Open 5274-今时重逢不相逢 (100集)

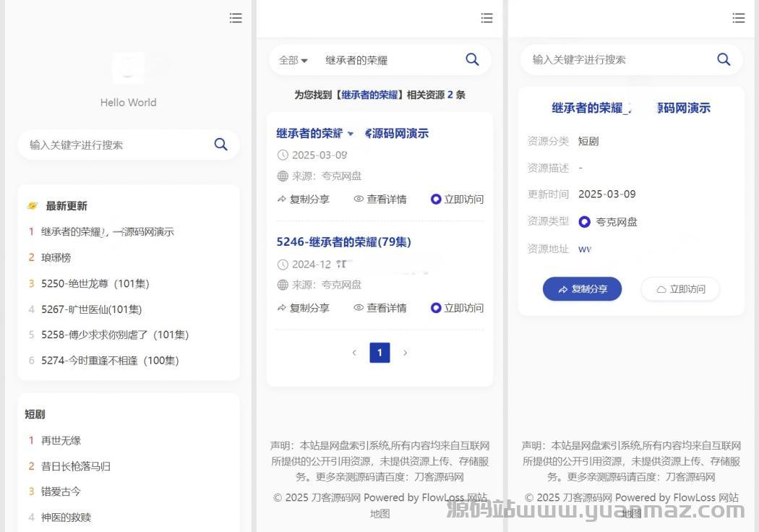(x=111, y=360)
